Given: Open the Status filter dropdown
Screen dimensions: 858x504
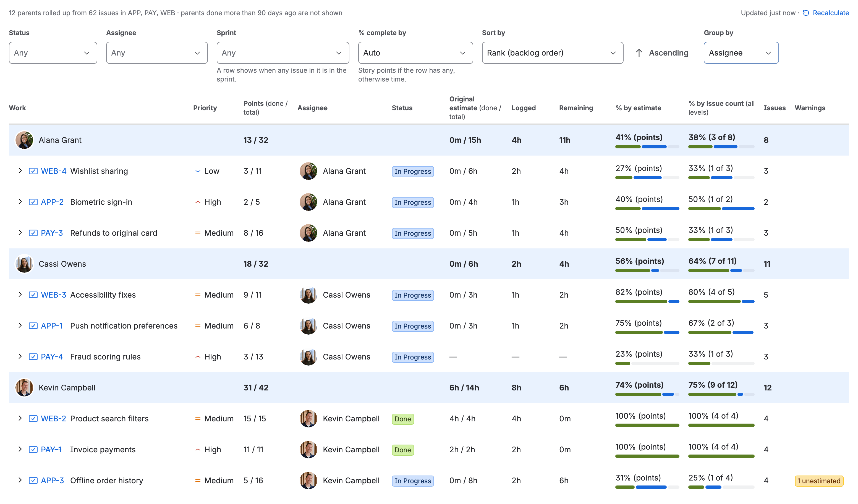Looking at the screenshot, I should pos(53,53).
